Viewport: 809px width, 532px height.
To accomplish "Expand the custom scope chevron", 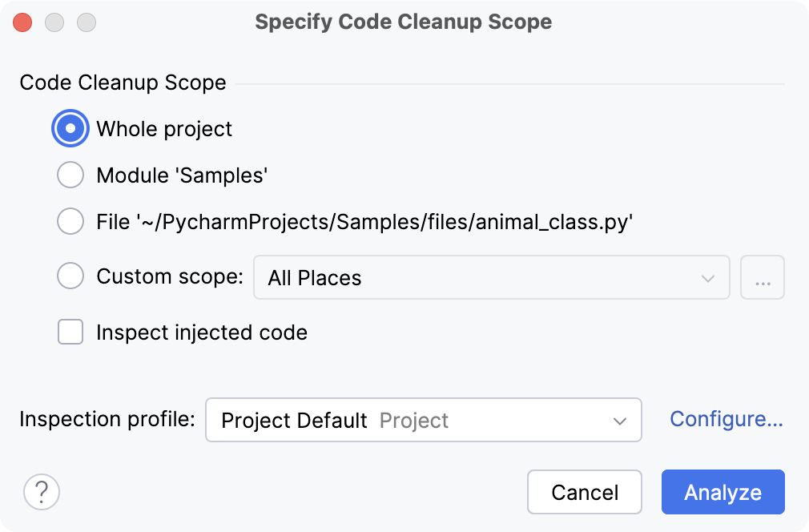I will (708, 276).
